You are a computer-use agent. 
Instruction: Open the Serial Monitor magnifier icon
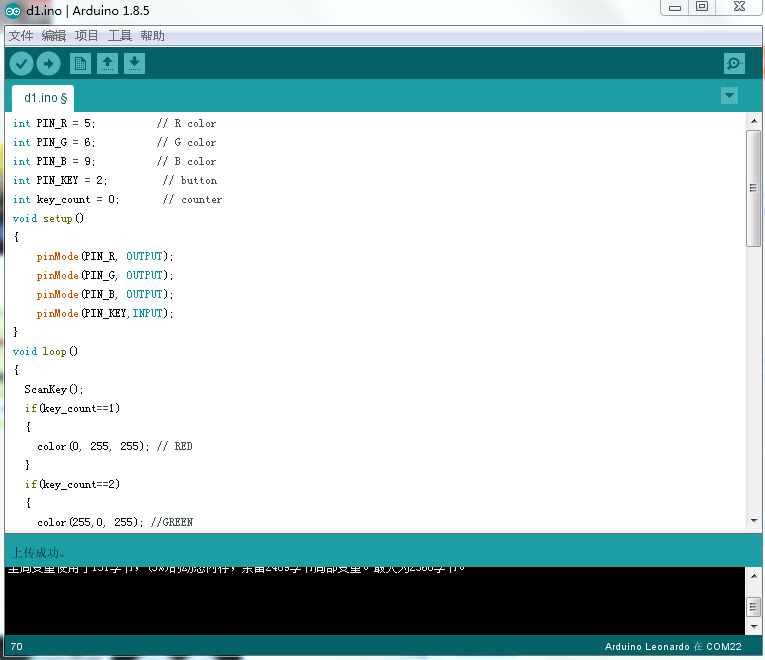tap(734, 63)
